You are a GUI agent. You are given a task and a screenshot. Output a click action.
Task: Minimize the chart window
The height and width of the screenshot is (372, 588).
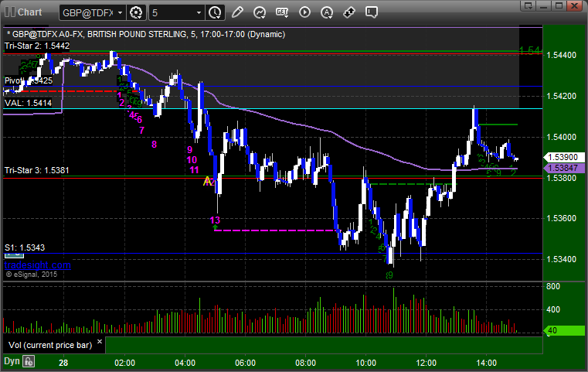pos(544,5)
